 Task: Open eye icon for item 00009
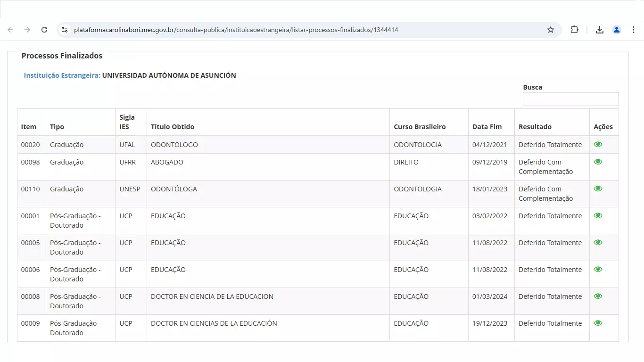[598, 323]
